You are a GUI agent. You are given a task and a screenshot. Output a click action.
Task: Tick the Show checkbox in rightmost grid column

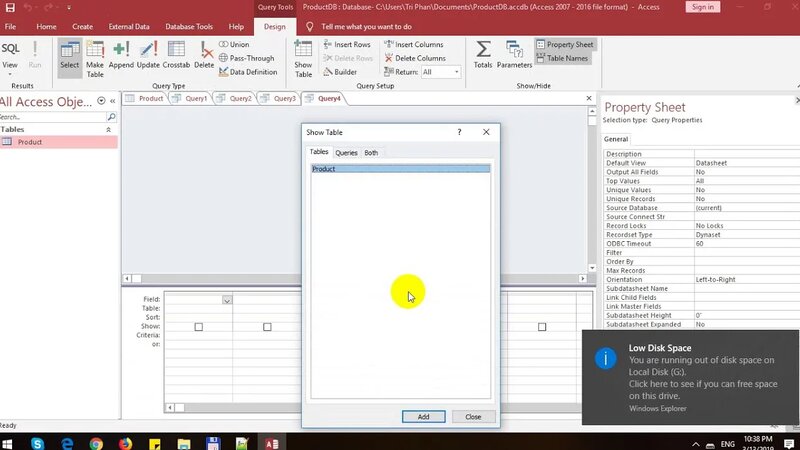542,327
